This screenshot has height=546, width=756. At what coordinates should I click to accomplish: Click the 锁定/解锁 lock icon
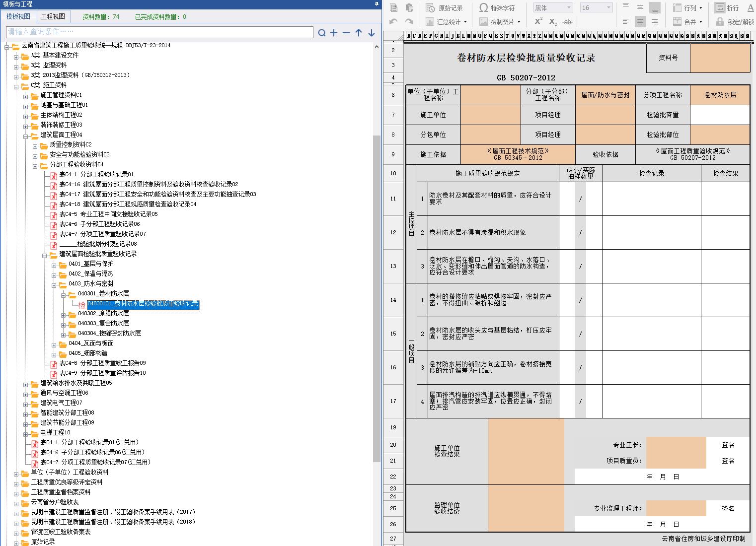720,21
